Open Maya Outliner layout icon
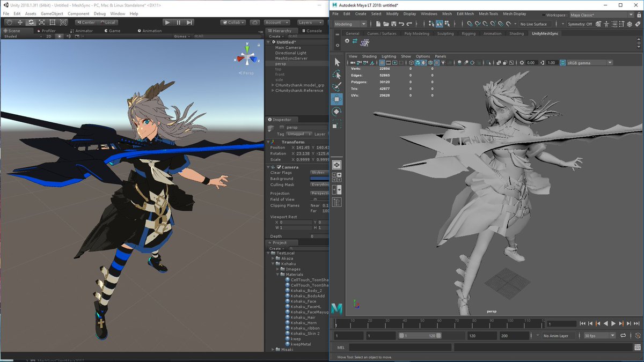Screen dimensions: 644x362 pyautogui.click(x=336, y=202)
